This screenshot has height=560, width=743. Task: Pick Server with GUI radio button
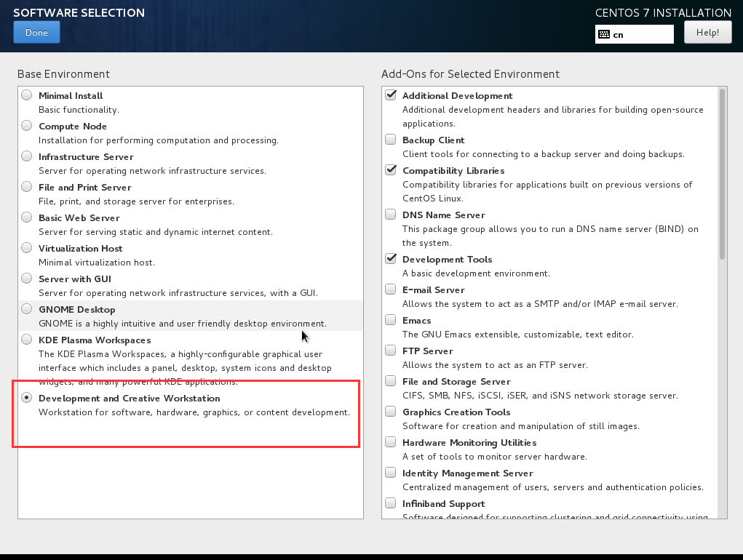tap(26, 279)
